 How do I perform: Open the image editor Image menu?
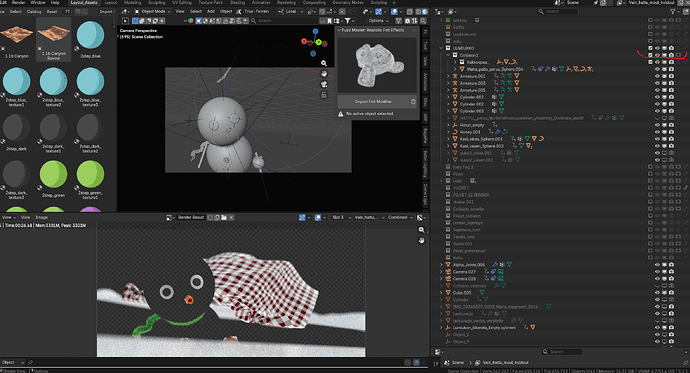coord(41,217)
